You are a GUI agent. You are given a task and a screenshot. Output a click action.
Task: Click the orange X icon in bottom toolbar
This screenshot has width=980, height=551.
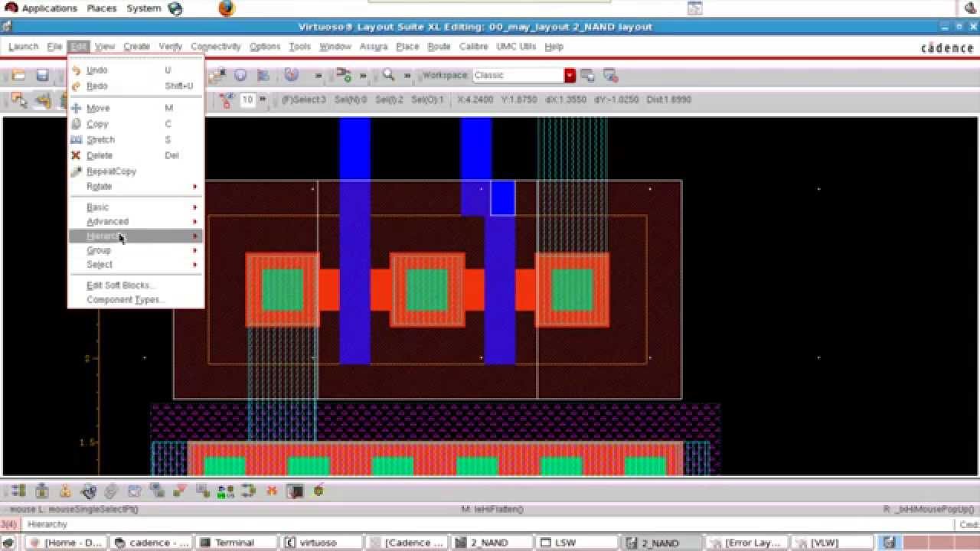272,491
